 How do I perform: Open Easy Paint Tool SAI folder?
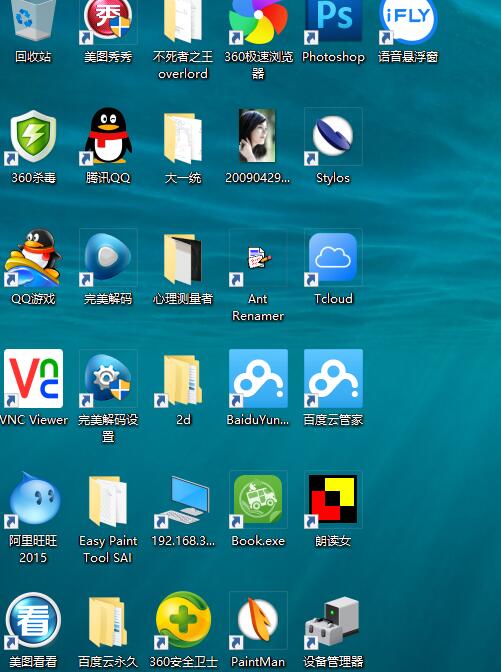coord(108,501)
